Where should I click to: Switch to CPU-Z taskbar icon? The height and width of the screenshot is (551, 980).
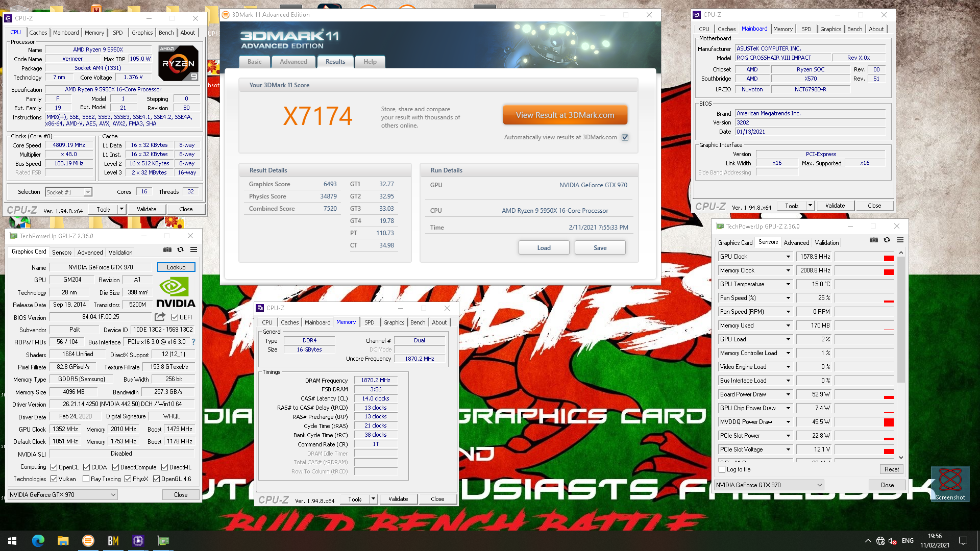tap(138, 541)
